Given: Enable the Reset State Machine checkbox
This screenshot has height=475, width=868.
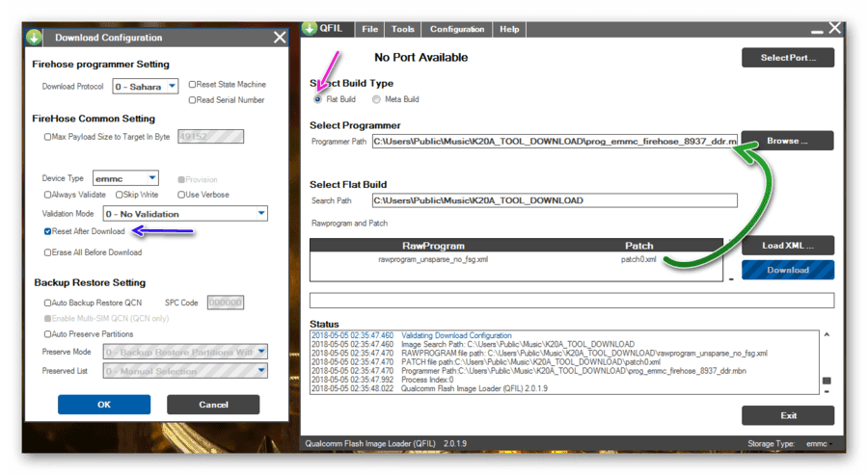Looking at the screenshot, I should point(192,85).
